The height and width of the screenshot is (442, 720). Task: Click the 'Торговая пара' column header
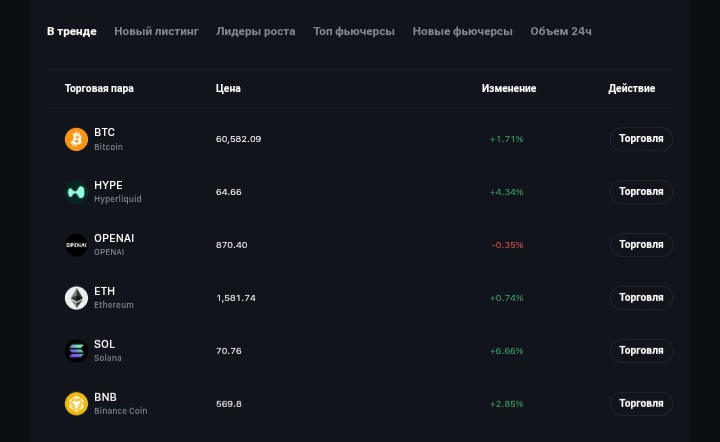tap(99, 88)
